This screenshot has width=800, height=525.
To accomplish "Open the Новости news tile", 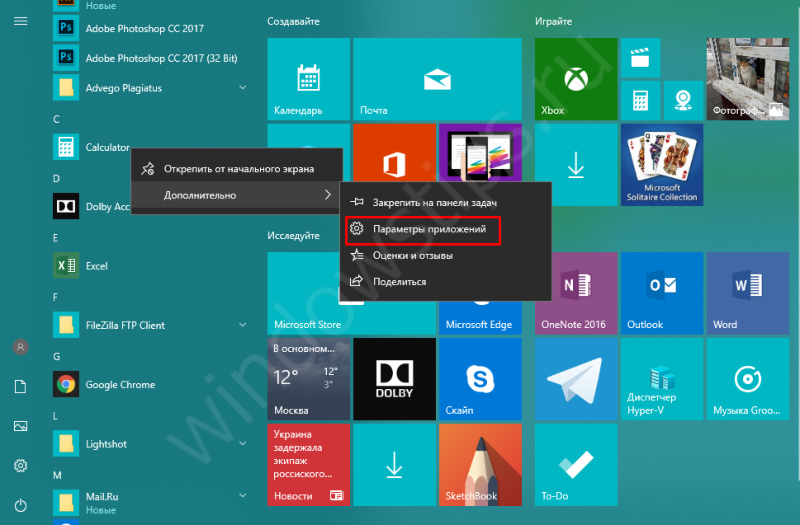I will 309,465.
